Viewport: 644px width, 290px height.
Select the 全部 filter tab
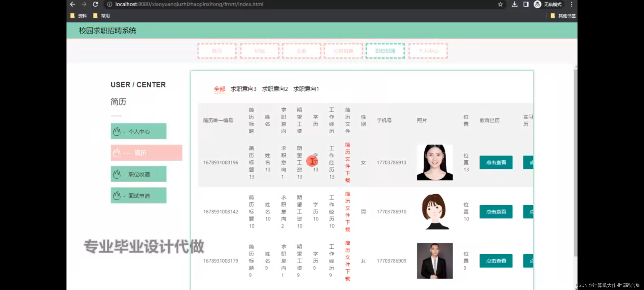219,89
